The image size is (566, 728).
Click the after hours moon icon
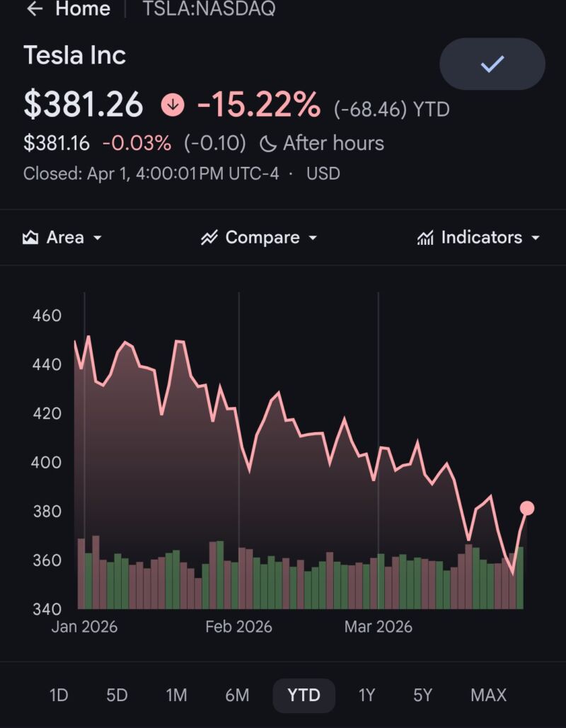pos(268,144)
